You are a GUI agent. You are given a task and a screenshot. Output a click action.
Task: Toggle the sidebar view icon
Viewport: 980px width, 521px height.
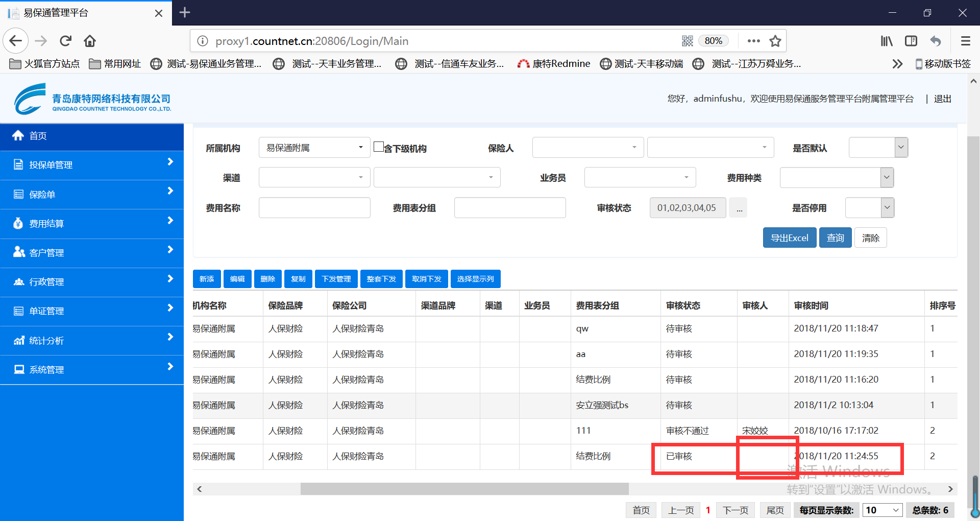tap(911, 41)
